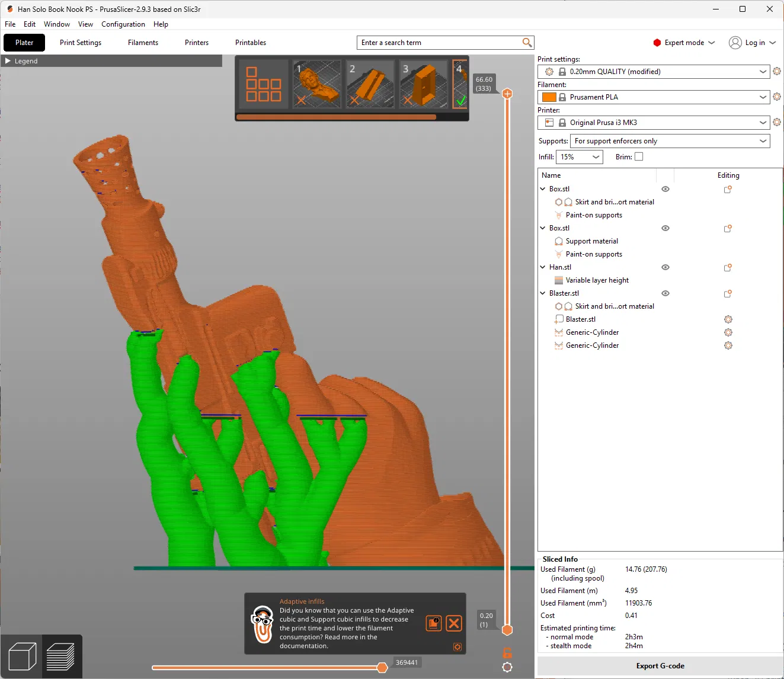Click the bottom handle of the vertical layer slider

tap(507, 630)
